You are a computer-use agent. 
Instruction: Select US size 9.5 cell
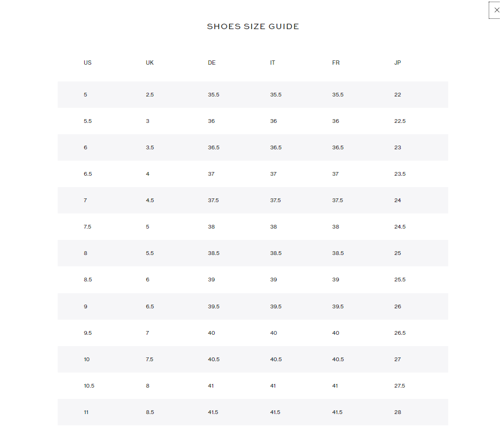click(87, 333)
